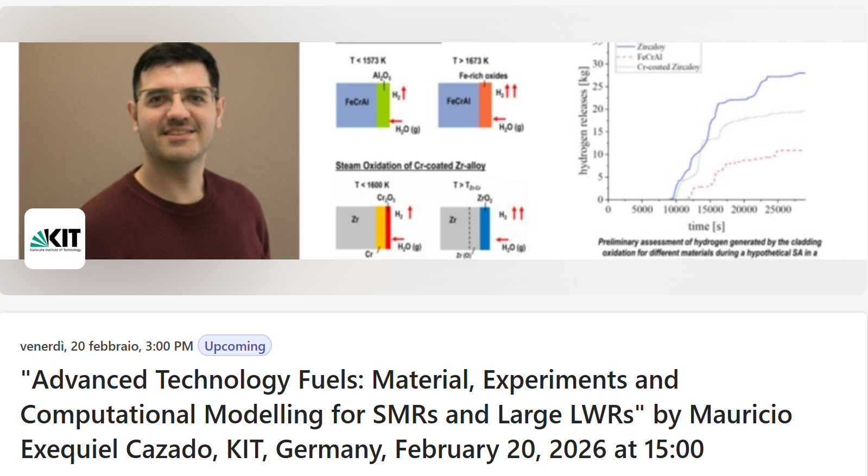Viewport: 868px width, 476px height.
Task: Click the Upcoming status badge
Action: 235,346
